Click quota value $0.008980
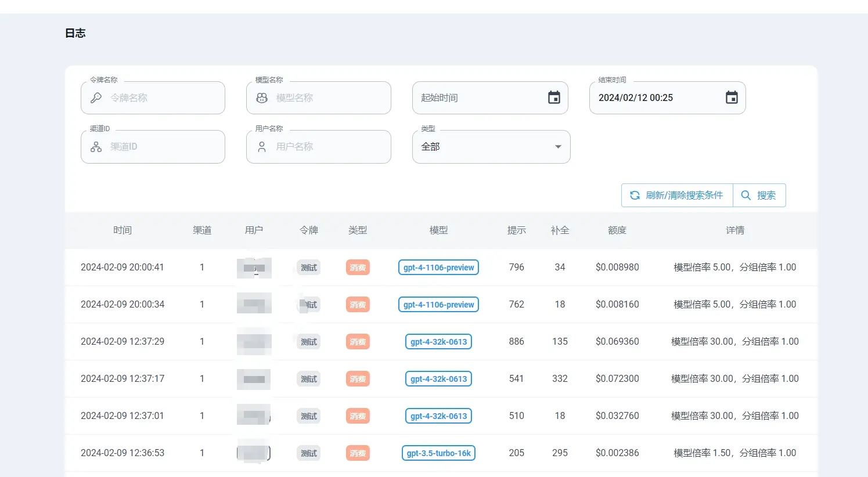 617,268
